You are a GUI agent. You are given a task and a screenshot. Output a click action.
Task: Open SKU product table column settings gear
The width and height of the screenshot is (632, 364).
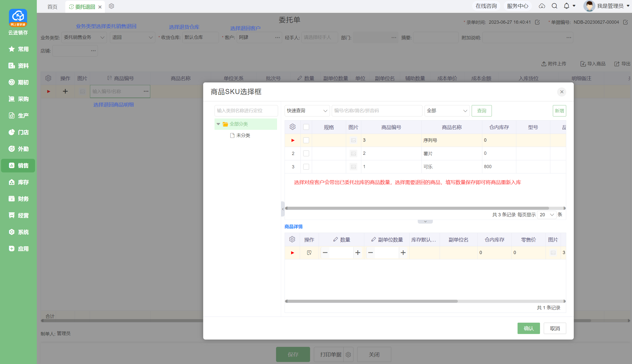point(292,127)
